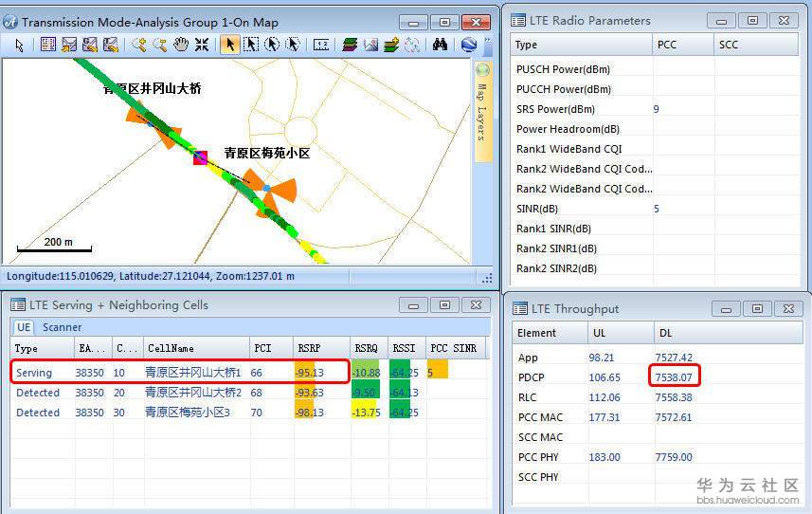This screenshot has height=514, width=812.
Task: Click the PCC SINR column header
Action: [455, 348]
